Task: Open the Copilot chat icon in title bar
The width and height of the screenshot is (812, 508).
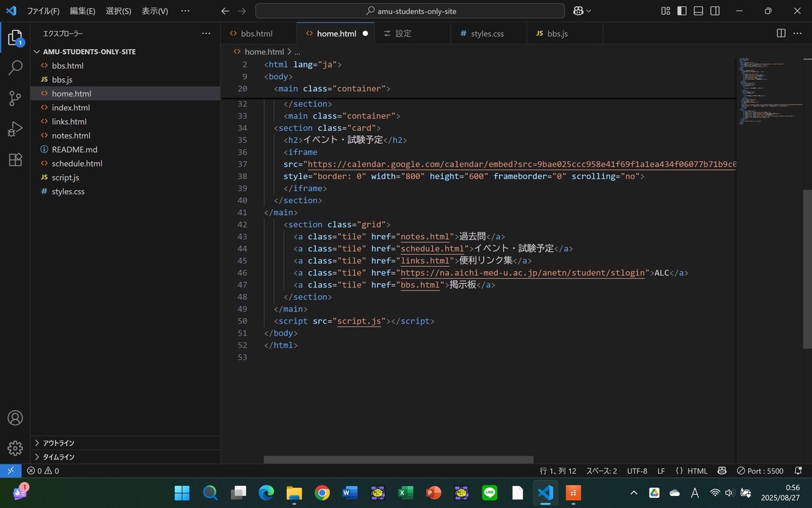Action: coord(578,11)
